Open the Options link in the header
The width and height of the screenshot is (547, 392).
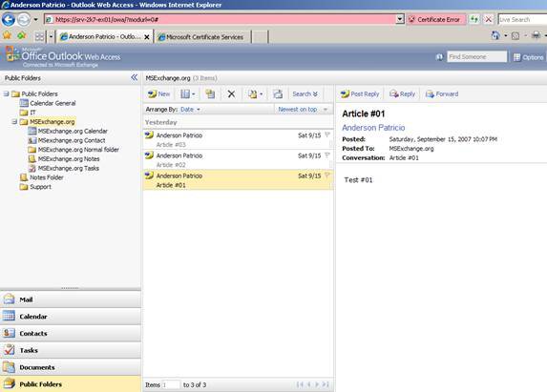point(528,57)
